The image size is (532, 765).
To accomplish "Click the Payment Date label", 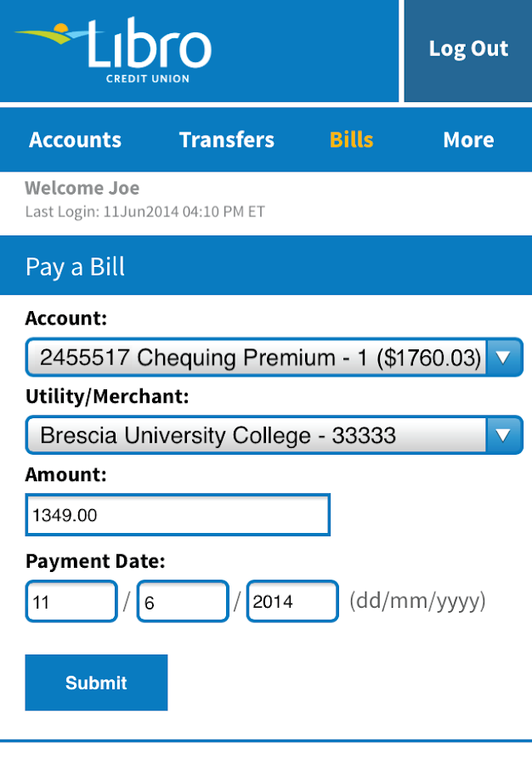I will (95, 562).
